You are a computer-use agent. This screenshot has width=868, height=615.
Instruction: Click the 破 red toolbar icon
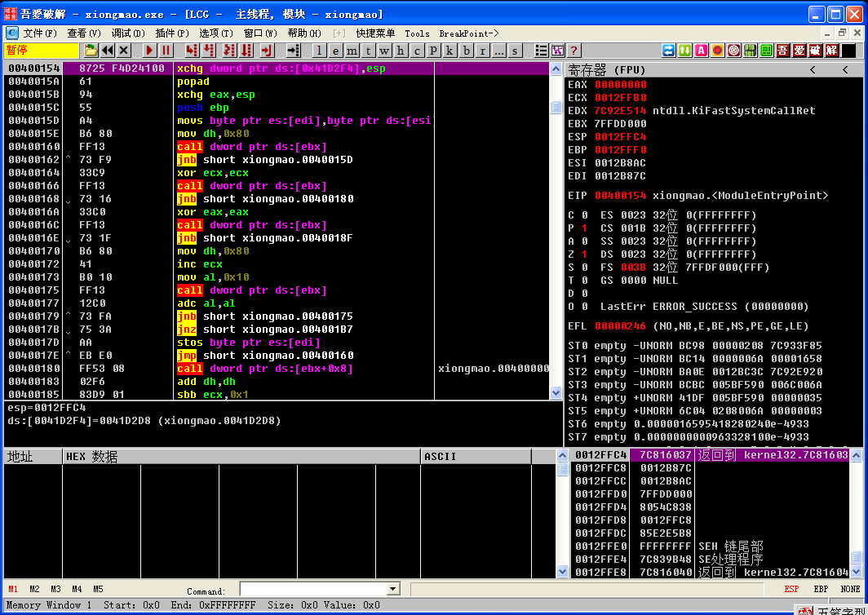point(816,51)
